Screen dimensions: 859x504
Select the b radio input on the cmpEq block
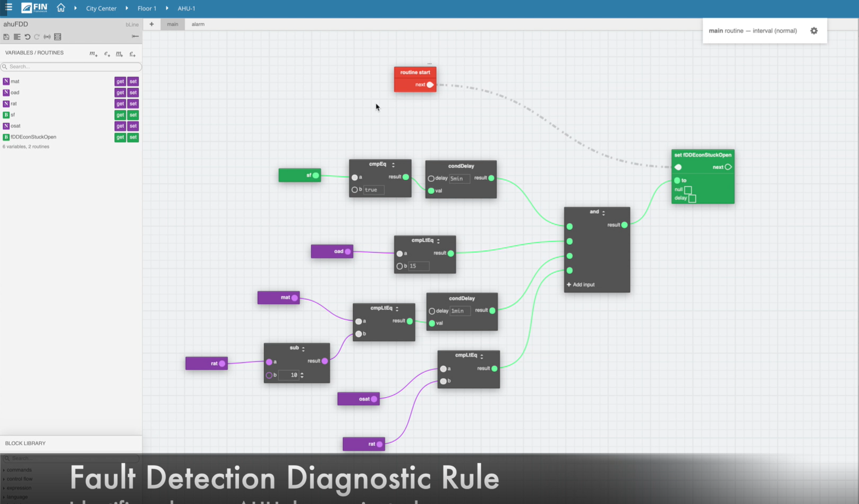pos(355,189)
